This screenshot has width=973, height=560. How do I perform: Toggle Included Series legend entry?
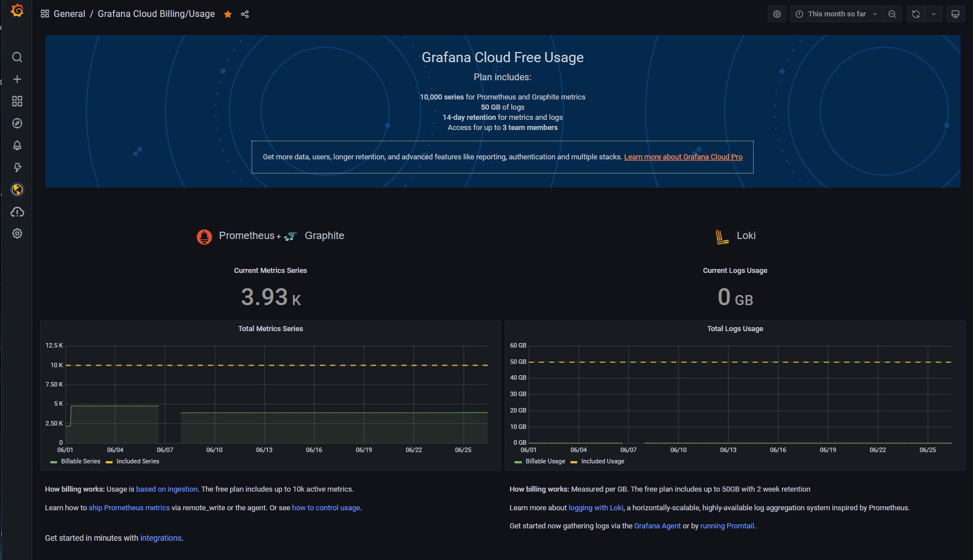click(138, 462)
